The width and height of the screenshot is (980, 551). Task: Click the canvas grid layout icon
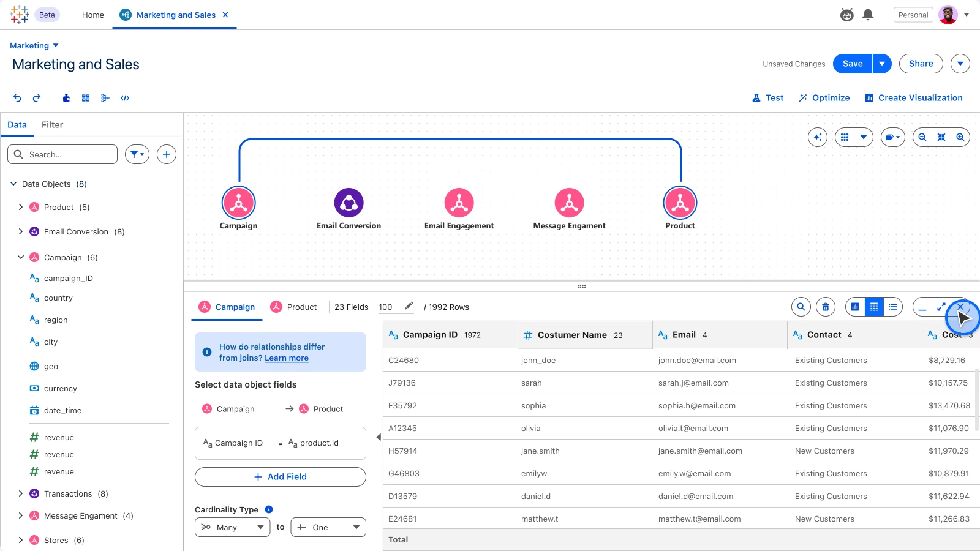pos(845,137)
